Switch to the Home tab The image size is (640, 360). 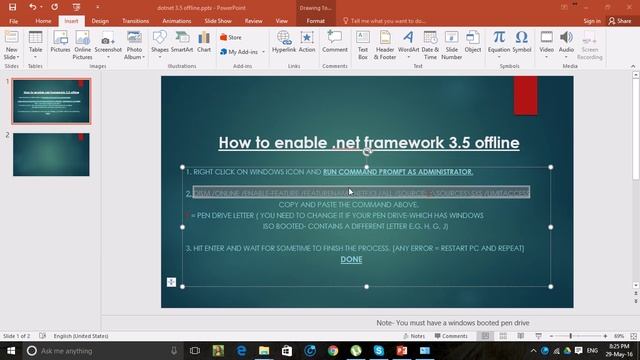43,21
